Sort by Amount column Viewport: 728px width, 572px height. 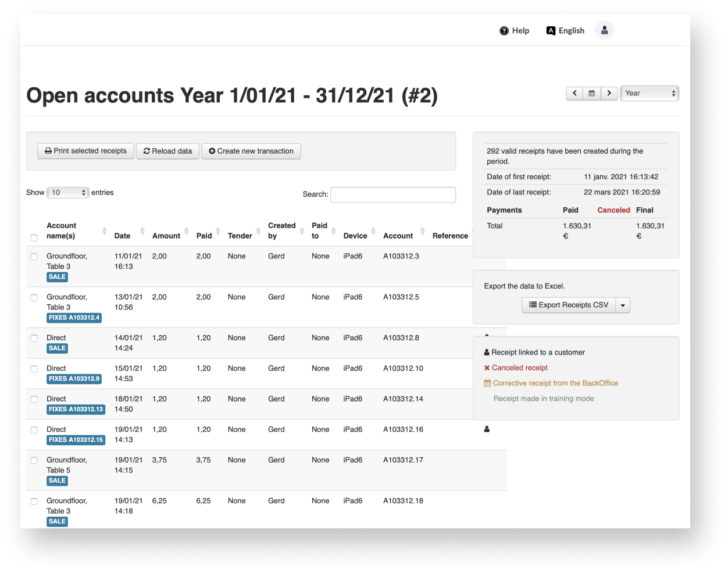pos(170,236)
